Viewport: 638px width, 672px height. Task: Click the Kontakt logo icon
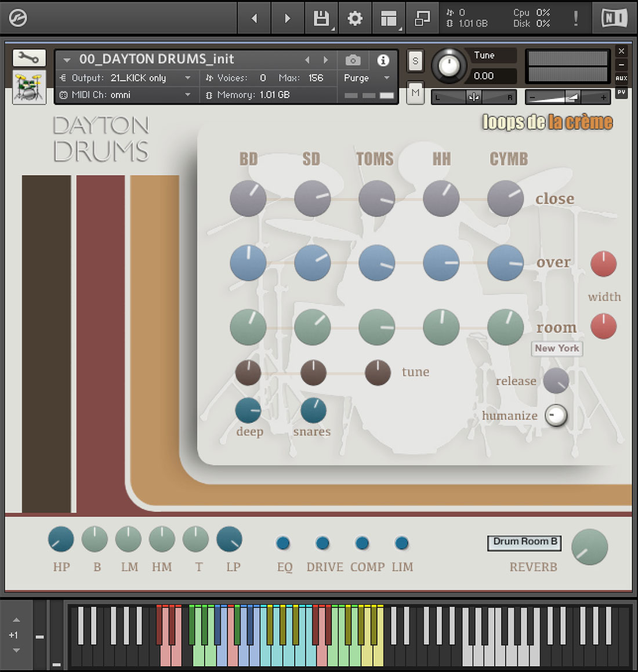[18, 18]
